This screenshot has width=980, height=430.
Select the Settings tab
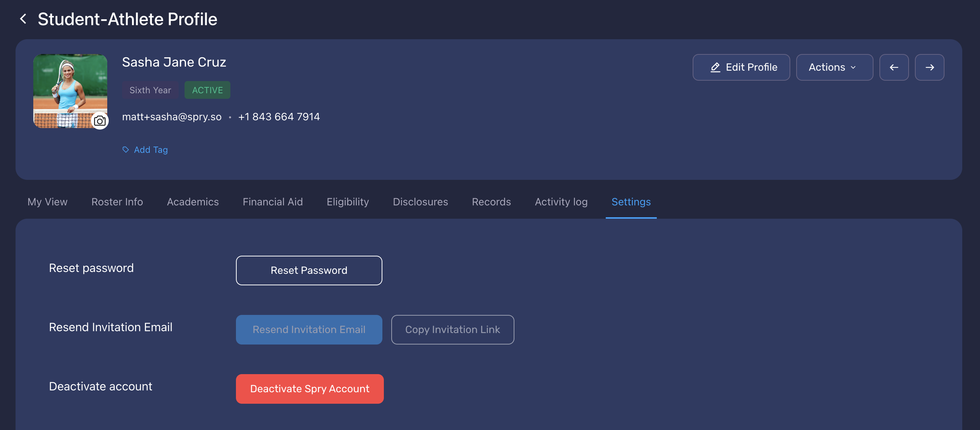click(x=631, y=202)
